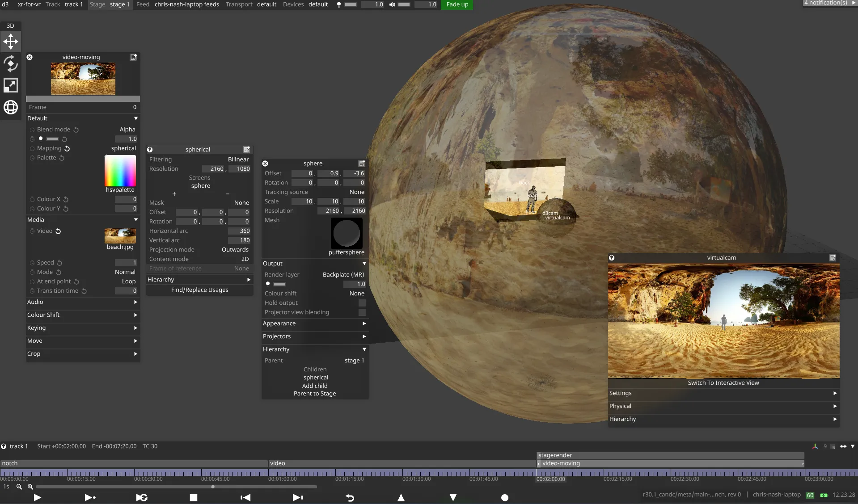The height and width of the screenshot is (504, 858).
Task: Click the hsvpalette color swatch
Action: (120, 171)
